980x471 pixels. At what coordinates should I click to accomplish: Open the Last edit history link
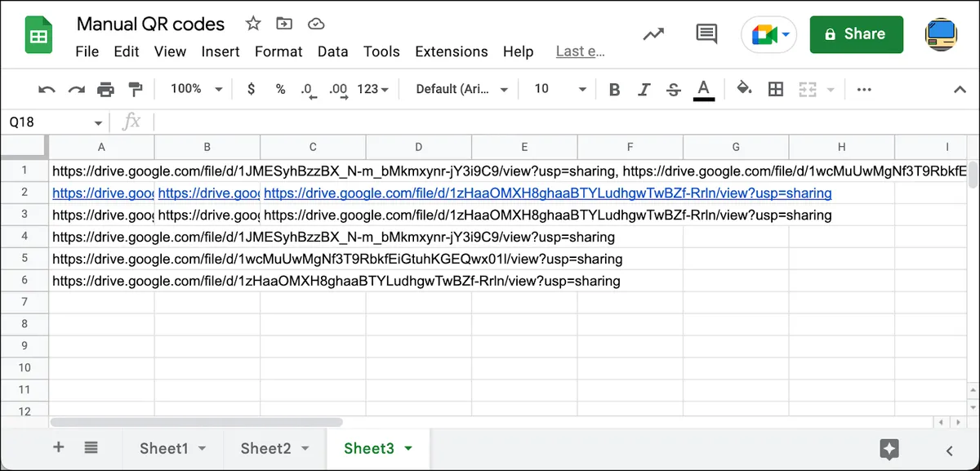(580, 51)
